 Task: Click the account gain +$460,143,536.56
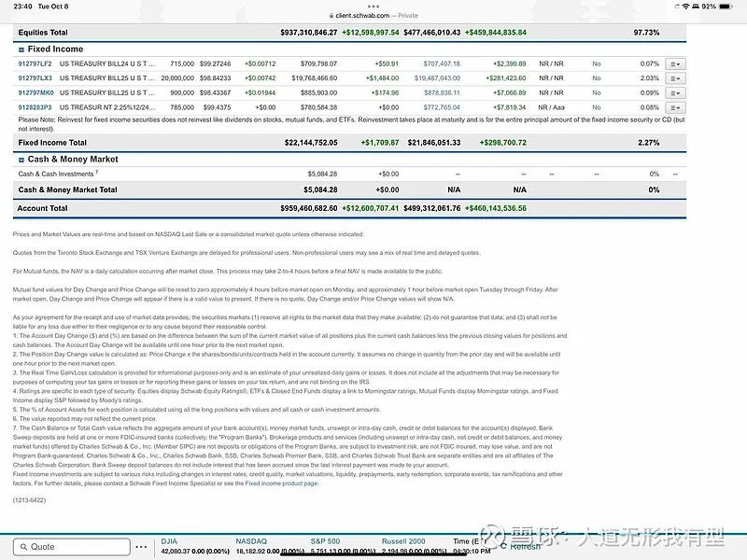(496, 208)
